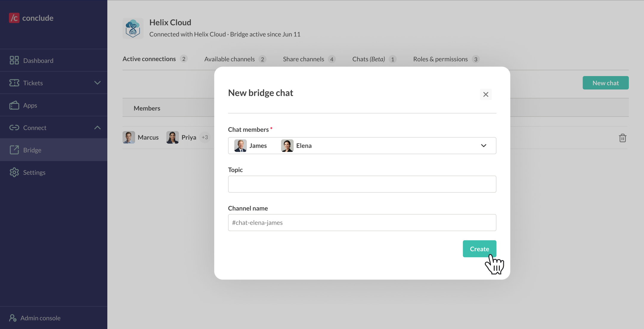Switch to Roles & permissions tab
644x329 pixels.
(446, 59)
